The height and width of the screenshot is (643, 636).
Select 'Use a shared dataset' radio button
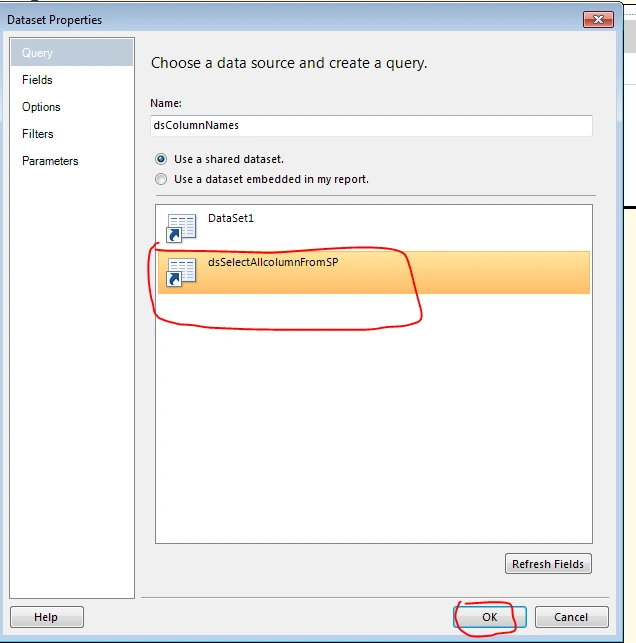(x=161, y=159)
